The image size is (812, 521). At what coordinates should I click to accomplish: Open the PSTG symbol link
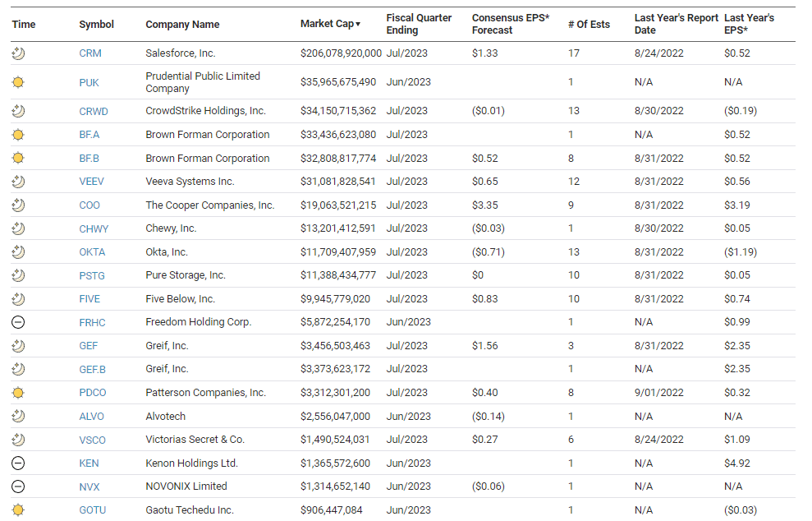coord(92,276)
